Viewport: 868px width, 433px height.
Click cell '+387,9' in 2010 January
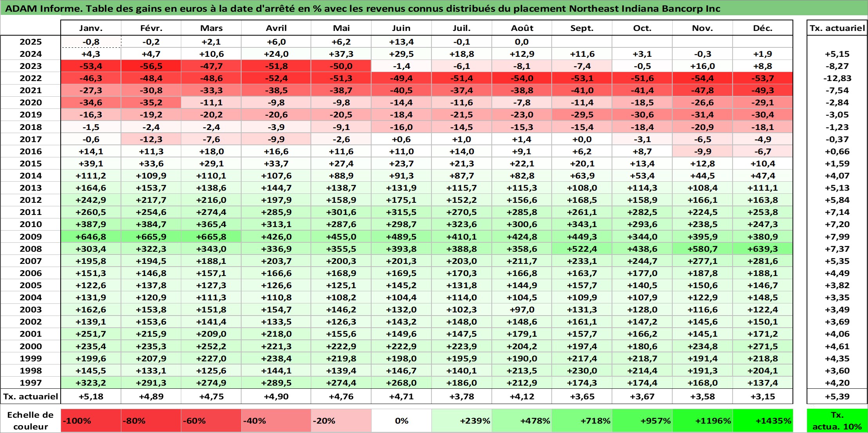pyautogui.click(x=91, y=224)
